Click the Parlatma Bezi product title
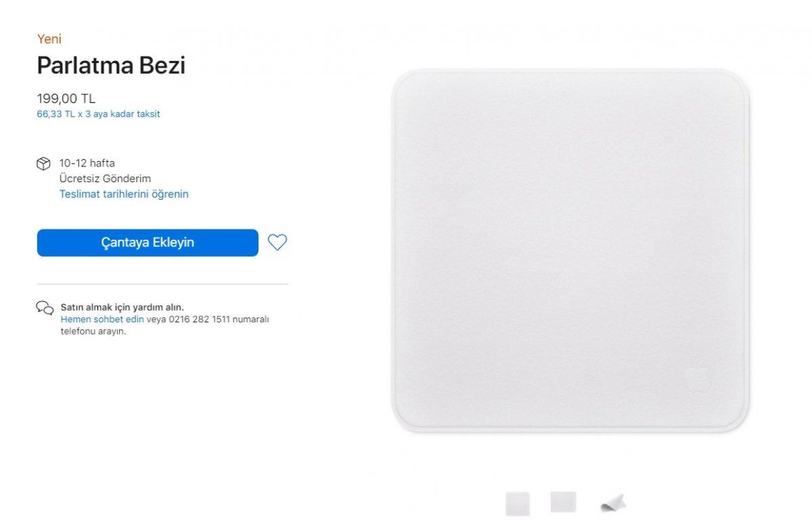The height and width of the screenshot is (520, 812). pyautogui.click(x=111, y=65)
